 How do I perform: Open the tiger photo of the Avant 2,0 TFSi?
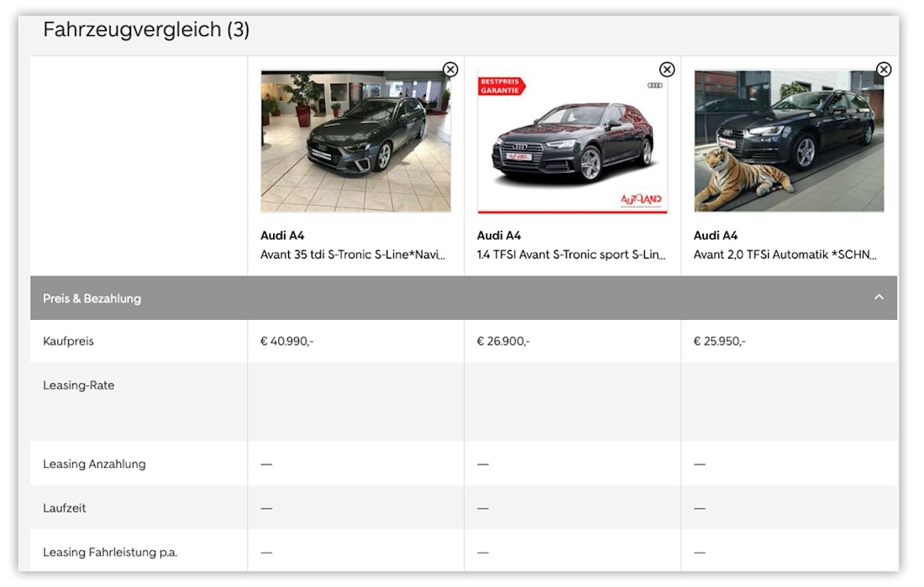tap(789, 141)
